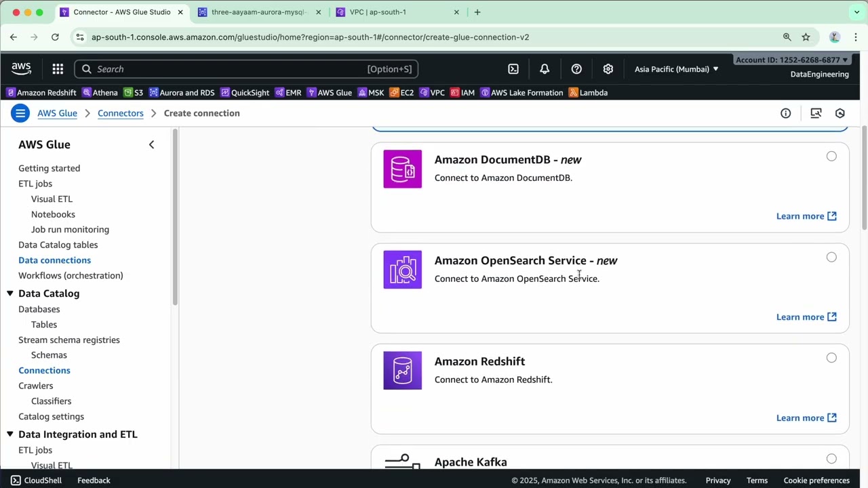
Task: Open new browser tab with plus icon
Action: 477,12
